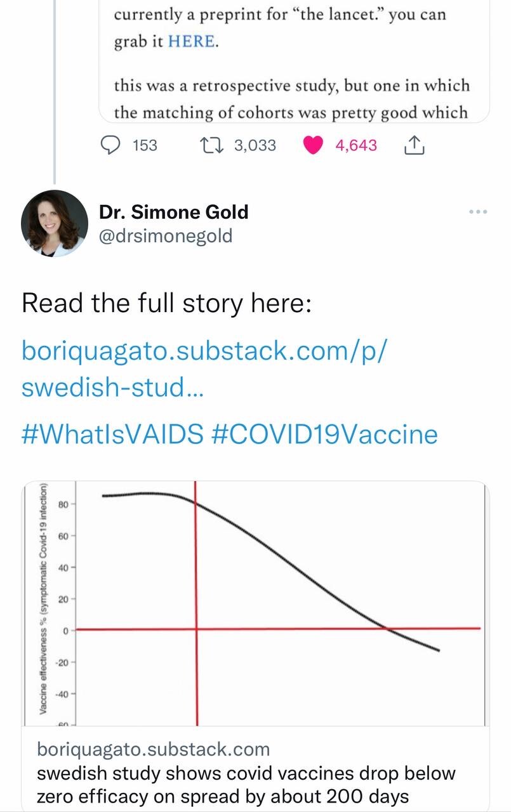Tap the #WhatIsVAIDS hashtag

tap(112, 435)
